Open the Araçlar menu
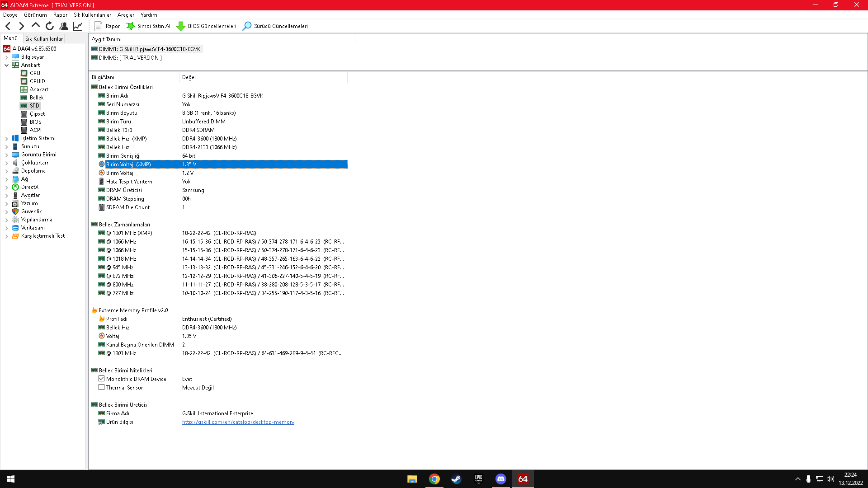The image size is (868, 488). (x=126, y=15)
